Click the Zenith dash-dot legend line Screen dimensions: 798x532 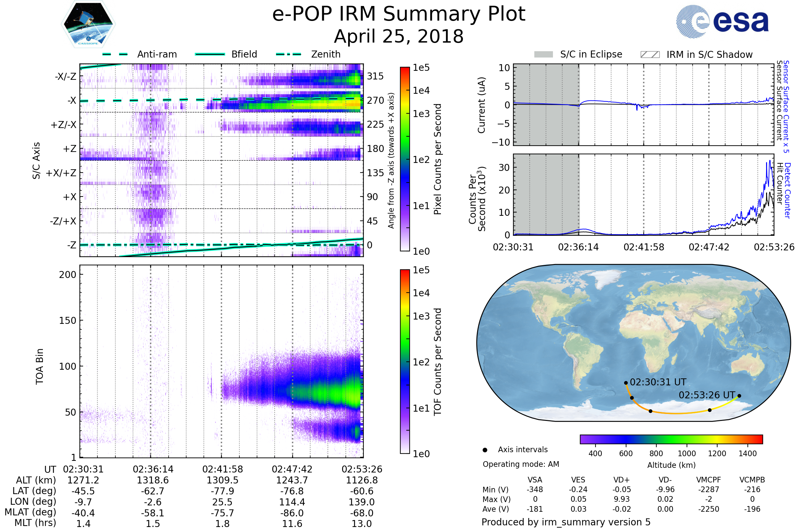click(288, 54)
